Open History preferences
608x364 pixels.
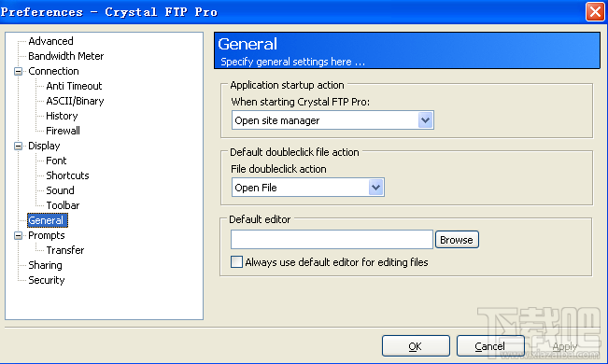pos(62,116)
